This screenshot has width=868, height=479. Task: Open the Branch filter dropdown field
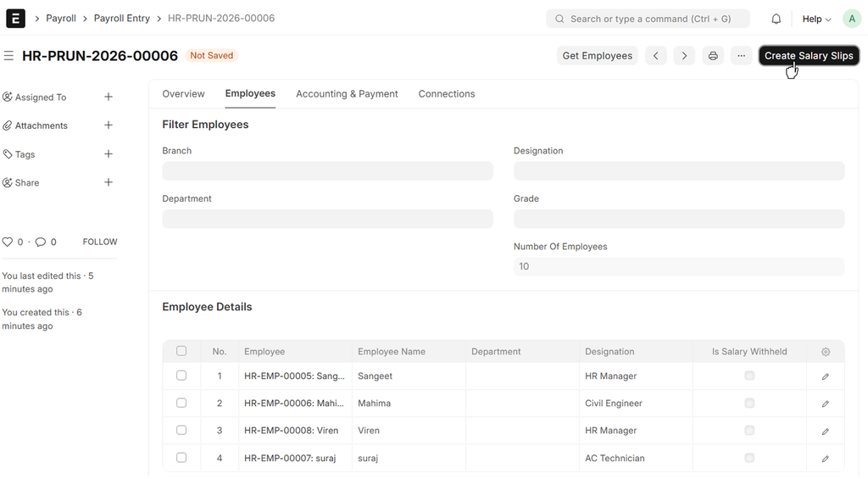coord(327,171)
